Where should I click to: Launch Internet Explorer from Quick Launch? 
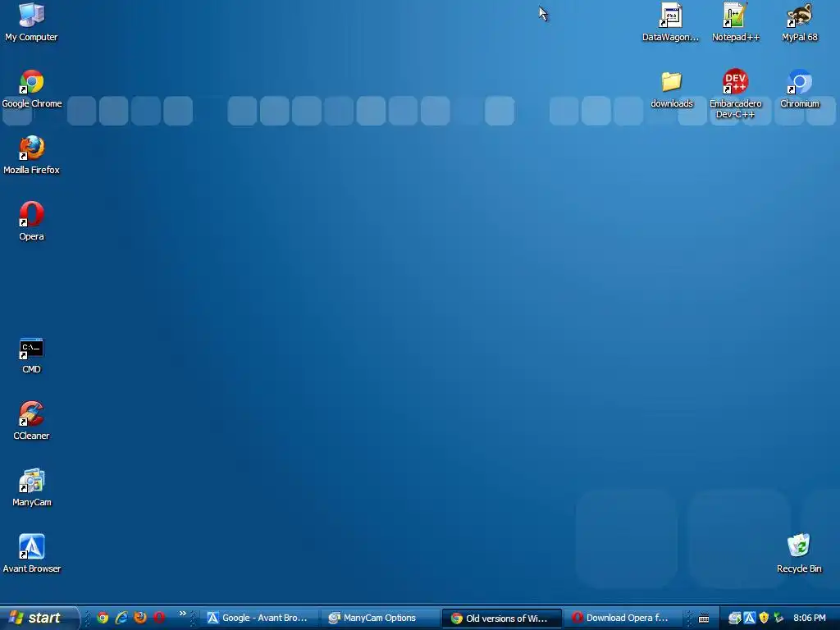[x=121, y=618]
